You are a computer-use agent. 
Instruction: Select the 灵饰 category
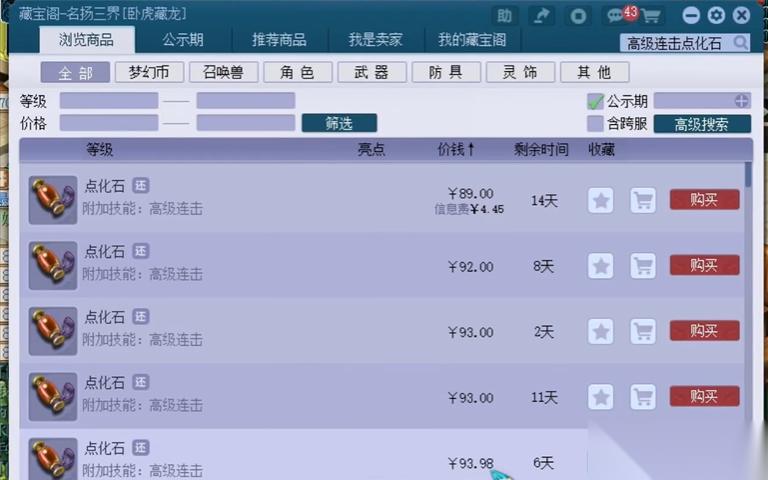click(520, 72)
